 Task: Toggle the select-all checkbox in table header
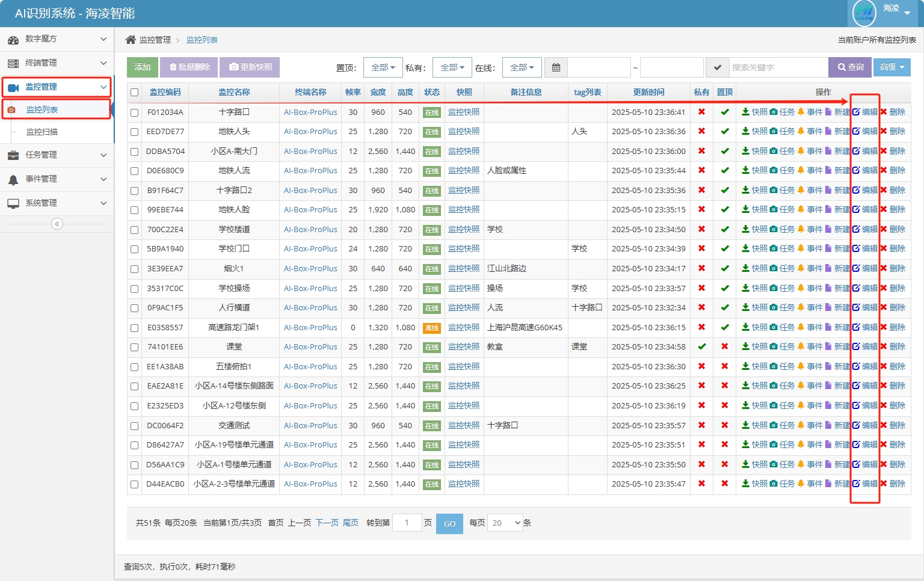click(135, 93)
